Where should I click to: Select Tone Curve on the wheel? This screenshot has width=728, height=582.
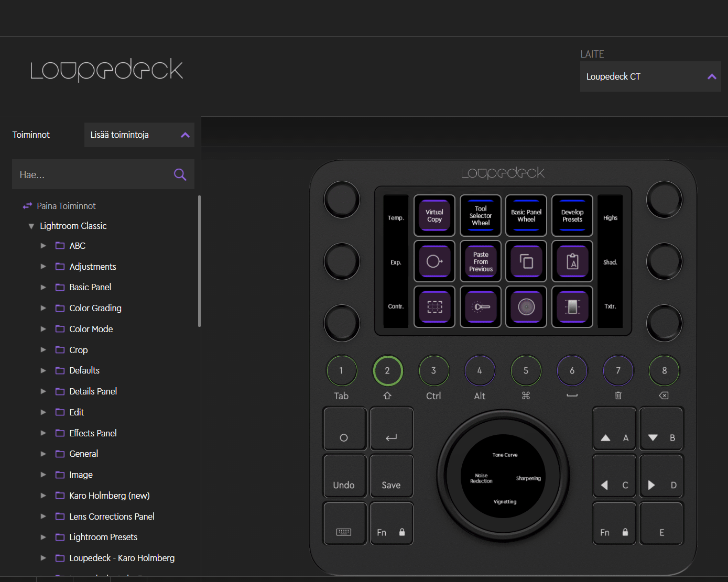[505, 455]
